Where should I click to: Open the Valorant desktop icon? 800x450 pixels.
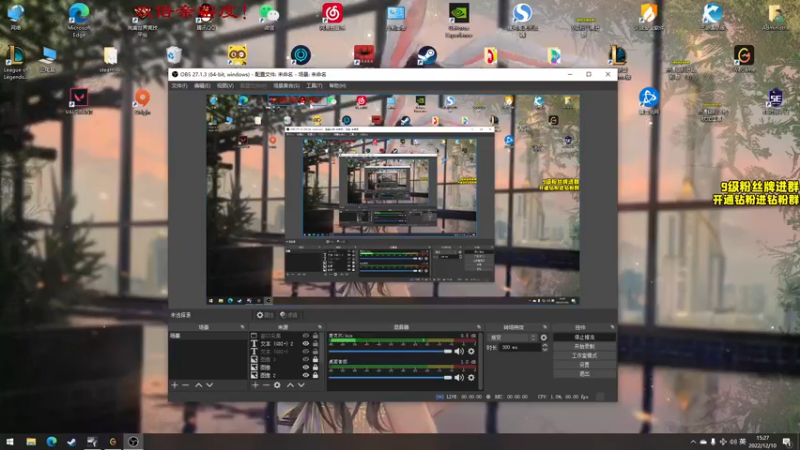(x=79, y=101)
